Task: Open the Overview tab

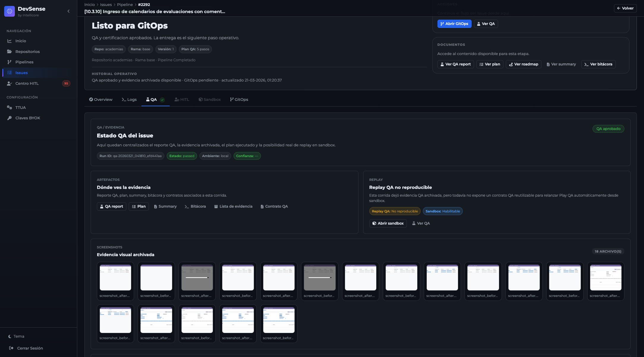Action: (x=101, y=100)
